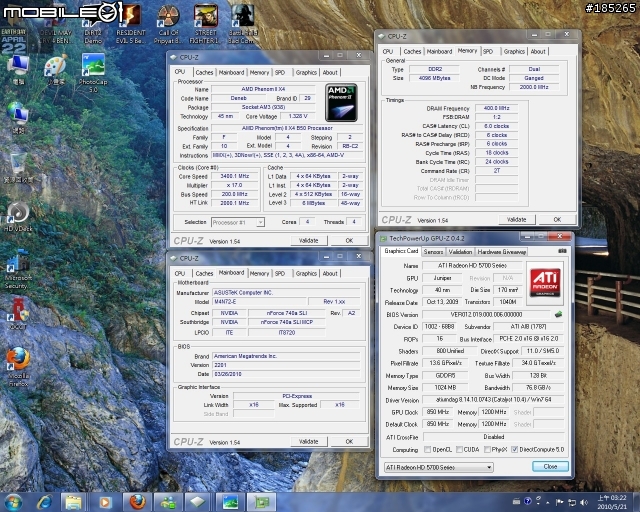Viewport: 640px width, 512px height.
Task: Click the M4N72-E model value
Action: [260, 302]
